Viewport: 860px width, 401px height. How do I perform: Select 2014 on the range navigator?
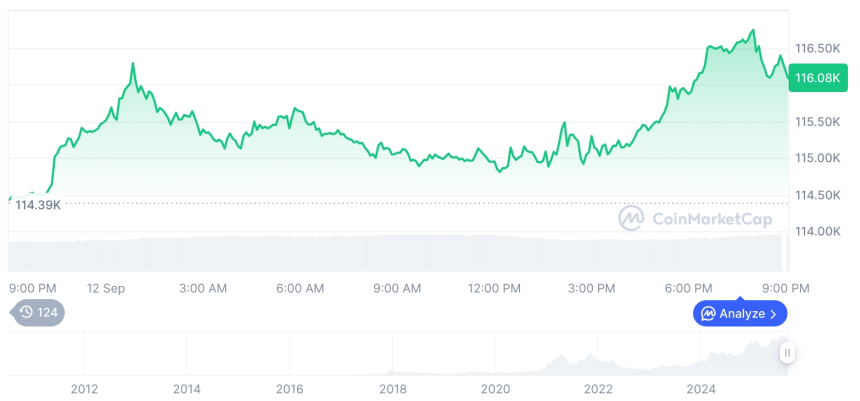point(186,388)
